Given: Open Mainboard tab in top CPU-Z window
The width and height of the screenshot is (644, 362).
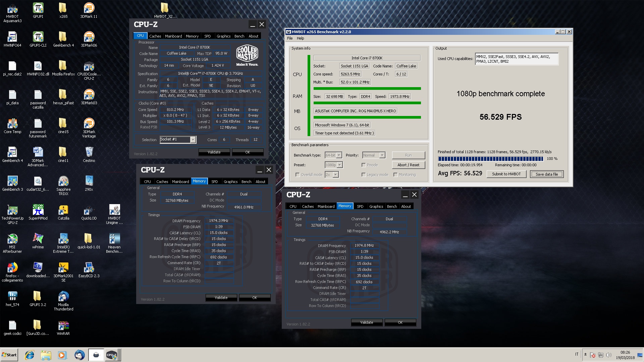Looking at the screenshot, I should tap(173, 36).
